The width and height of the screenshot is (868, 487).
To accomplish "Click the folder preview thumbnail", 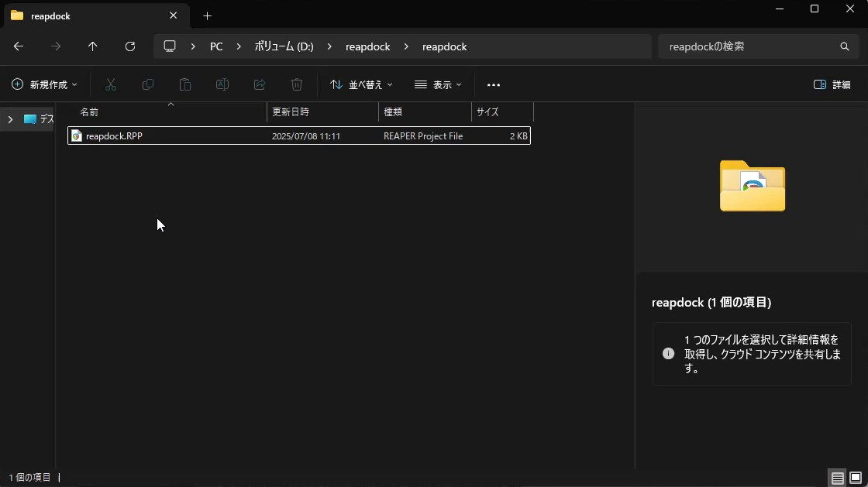I will (x=753, y=186).
